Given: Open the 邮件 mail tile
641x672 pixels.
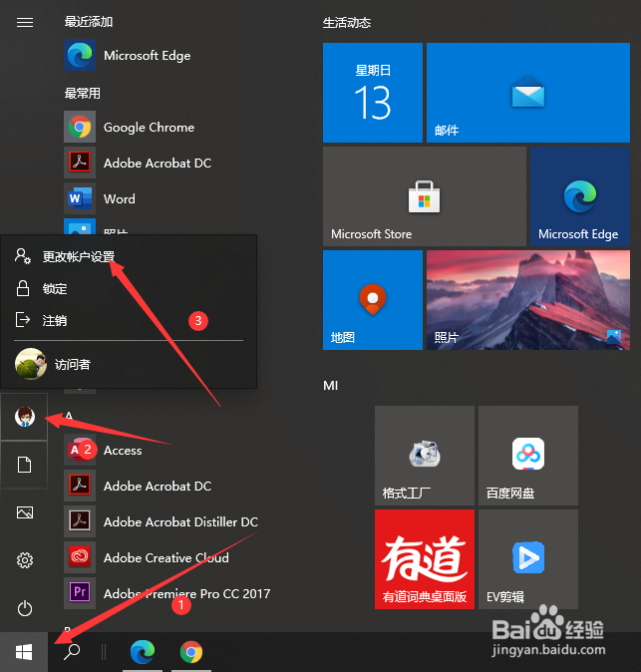Looking at the screenshot, I should 528,93.
